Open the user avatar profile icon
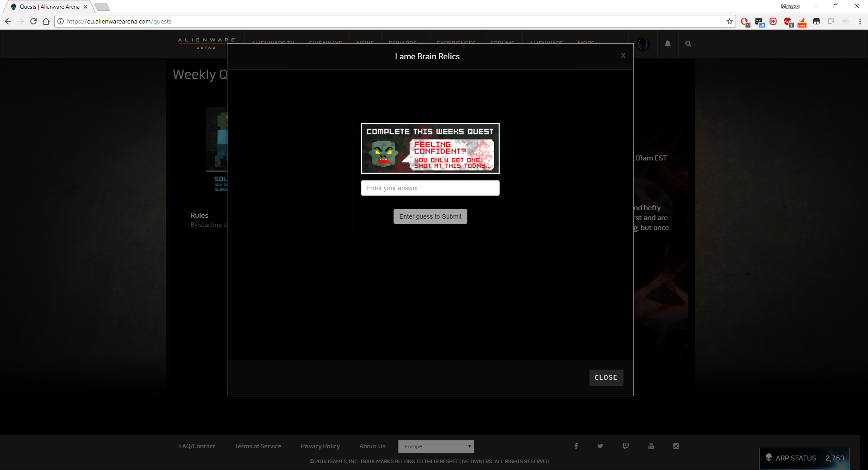The image size is (868, 470). 643,44
